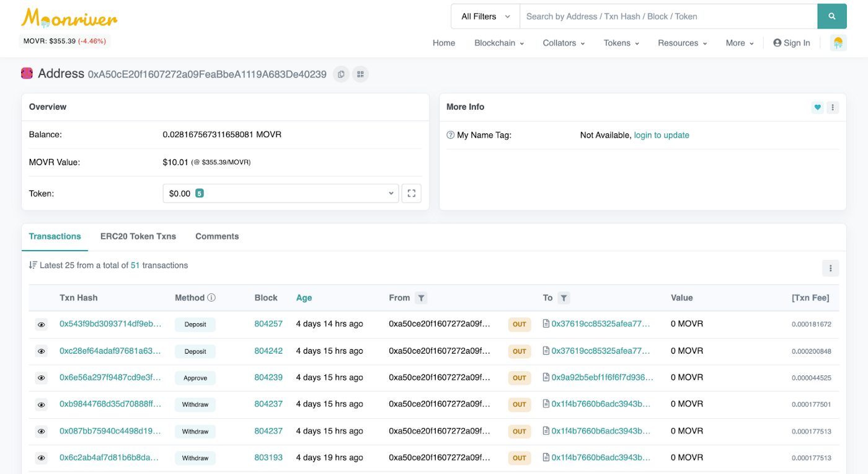
Task: Toggle the Age column format
Action: point(304,298)
